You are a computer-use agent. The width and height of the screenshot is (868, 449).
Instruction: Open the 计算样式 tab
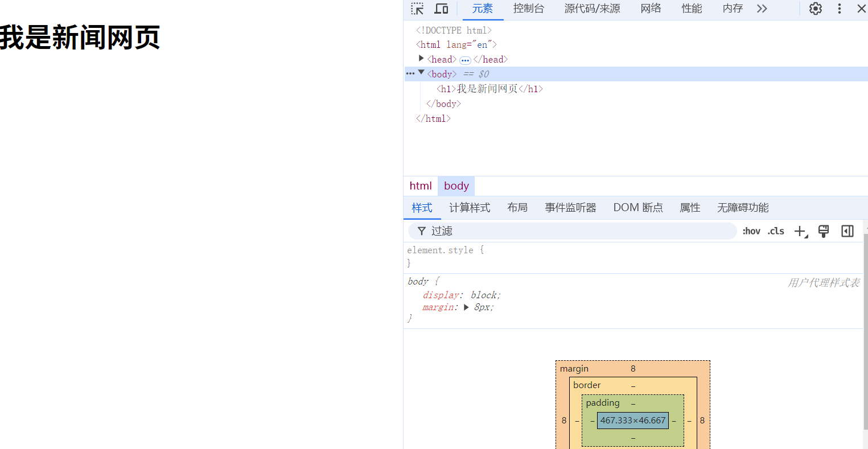tap(470, 208)
